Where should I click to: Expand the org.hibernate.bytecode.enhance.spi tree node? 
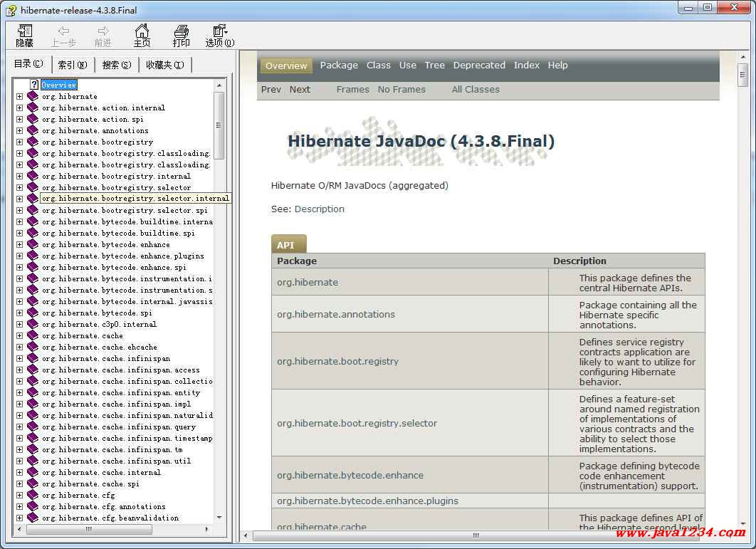pyautogui.click(x=19, y=267)
